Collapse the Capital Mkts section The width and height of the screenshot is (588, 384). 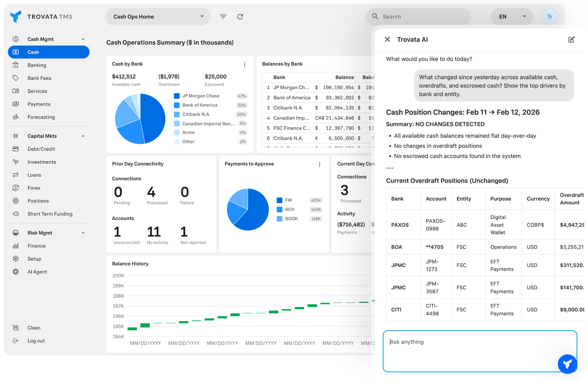click(83, 136)
